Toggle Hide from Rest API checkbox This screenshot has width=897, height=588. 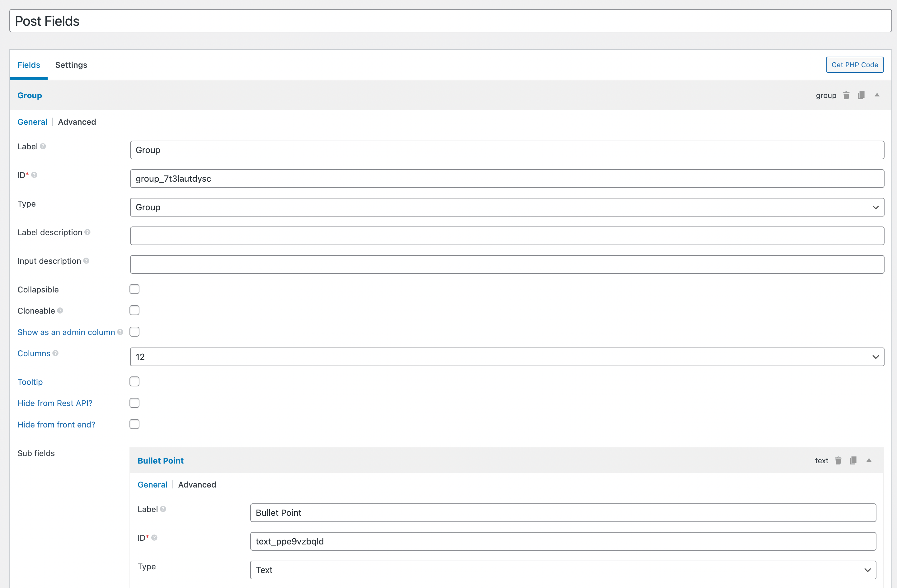point(134,403)
